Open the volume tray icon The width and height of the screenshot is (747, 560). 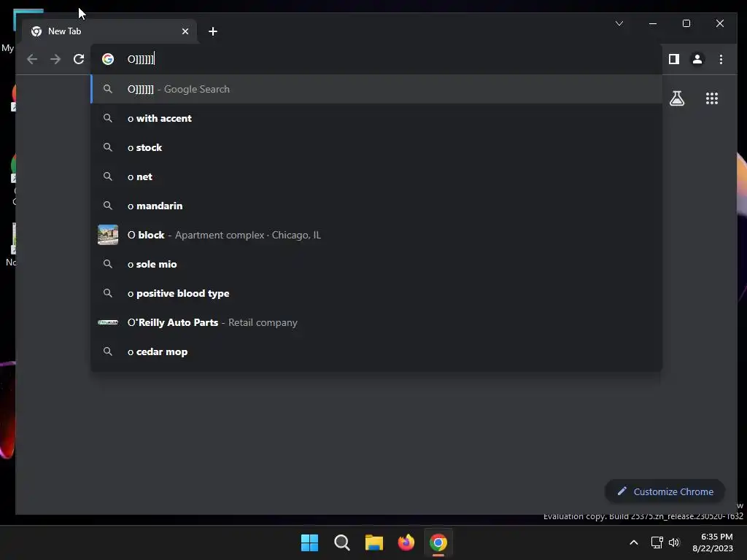674,542
